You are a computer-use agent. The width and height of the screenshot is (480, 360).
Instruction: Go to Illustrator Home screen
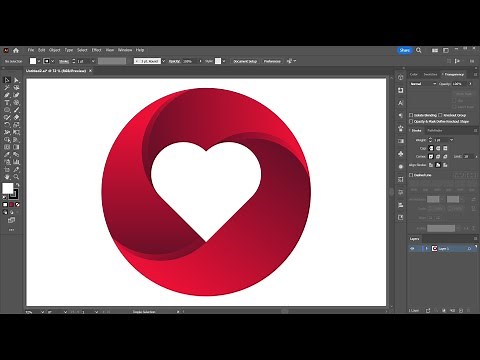point(16,50)
